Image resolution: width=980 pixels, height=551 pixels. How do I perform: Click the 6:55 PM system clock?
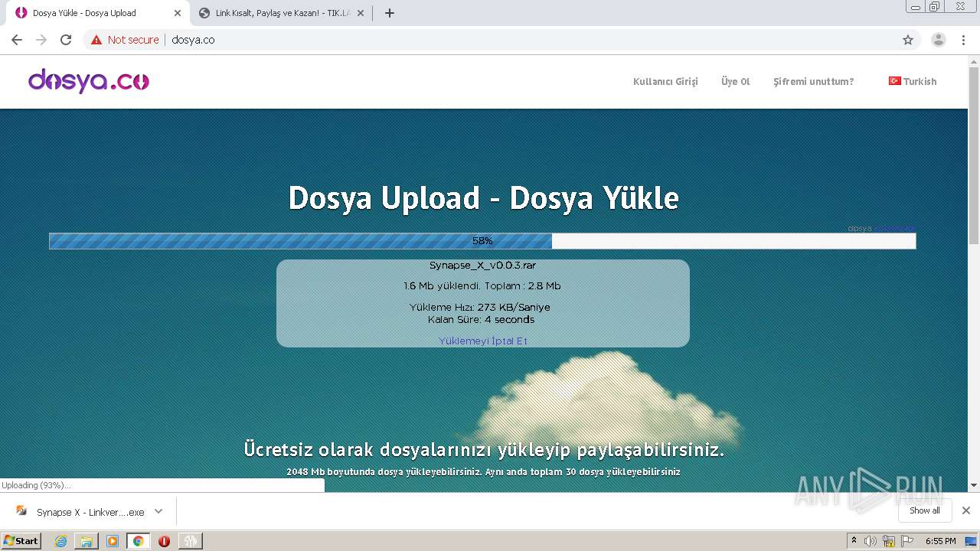pyautogui.click(x=940, y=541)
